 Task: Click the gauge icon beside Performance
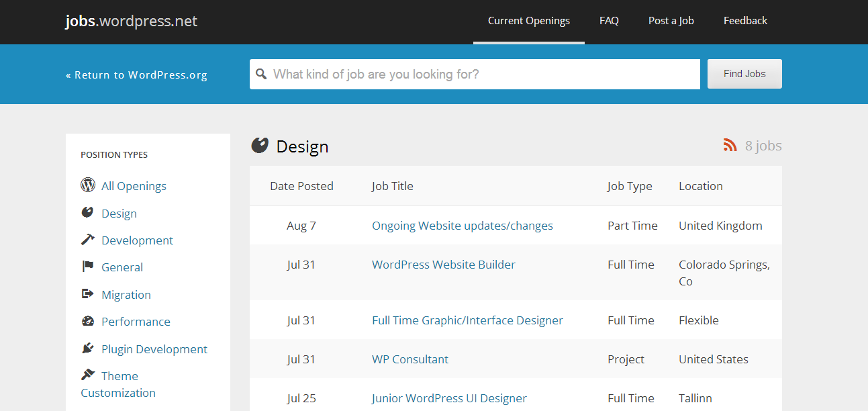[88, 321]
